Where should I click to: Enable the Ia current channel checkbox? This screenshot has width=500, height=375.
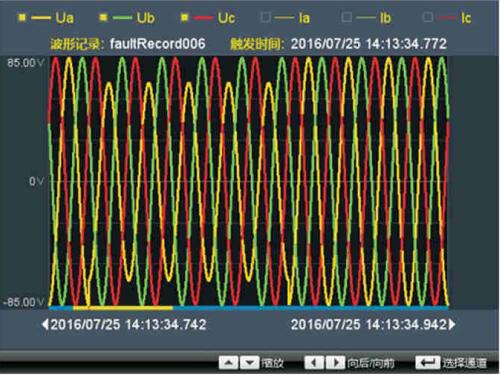click(x=266, y=17)
